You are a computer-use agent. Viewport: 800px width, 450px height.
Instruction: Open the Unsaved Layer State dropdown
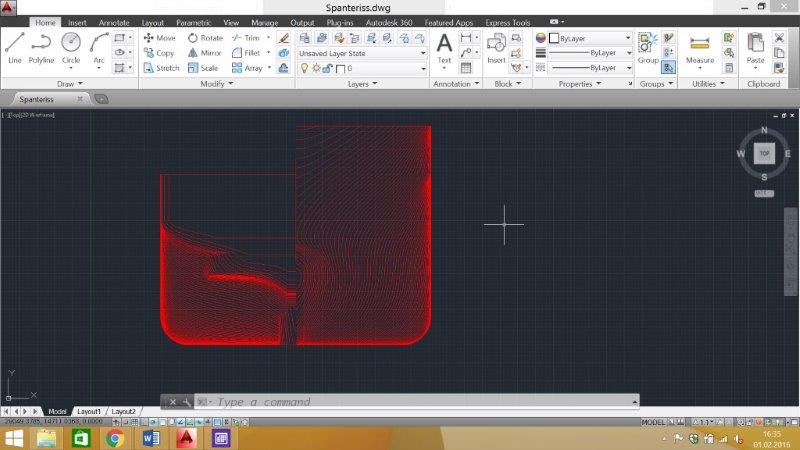tap(362, 53)
